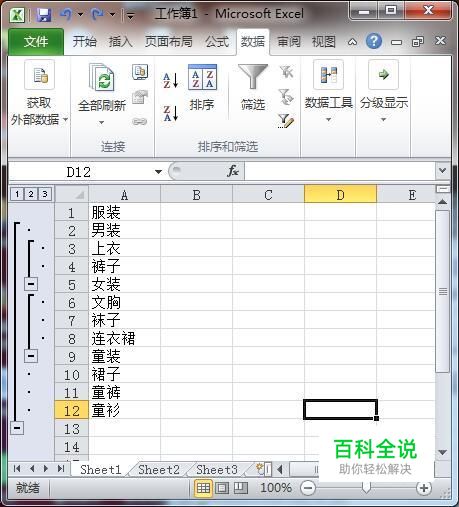The width and height of the screenshot is (459, 507).
Task: Switch to the View (视图) tab
Action: point(323,42)
